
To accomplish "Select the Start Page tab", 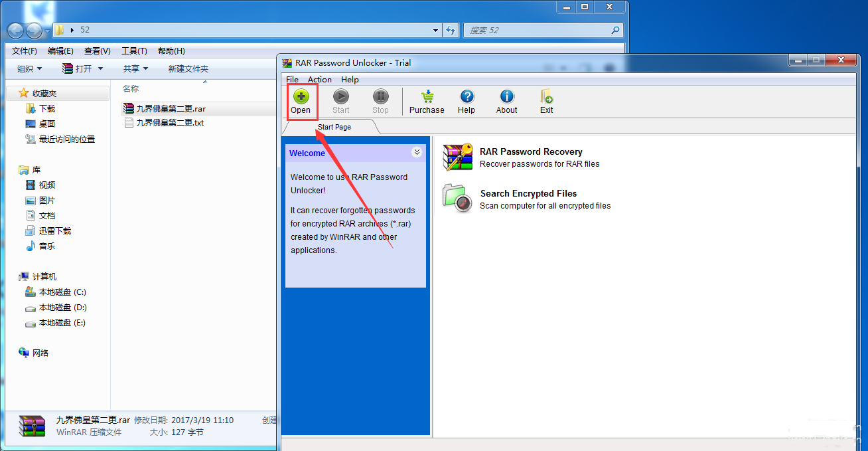I will [x=334, y=127].
